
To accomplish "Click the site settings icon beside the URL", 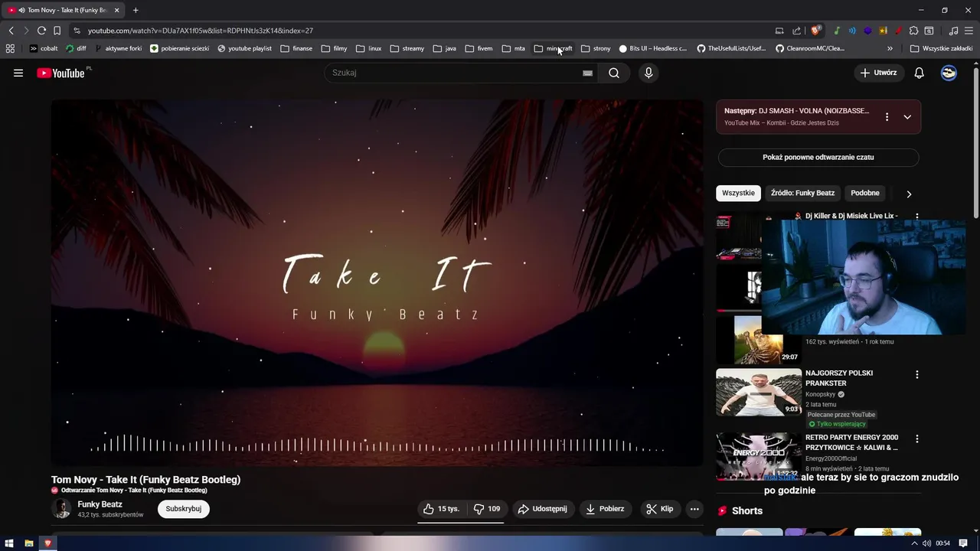I will 77,31.
